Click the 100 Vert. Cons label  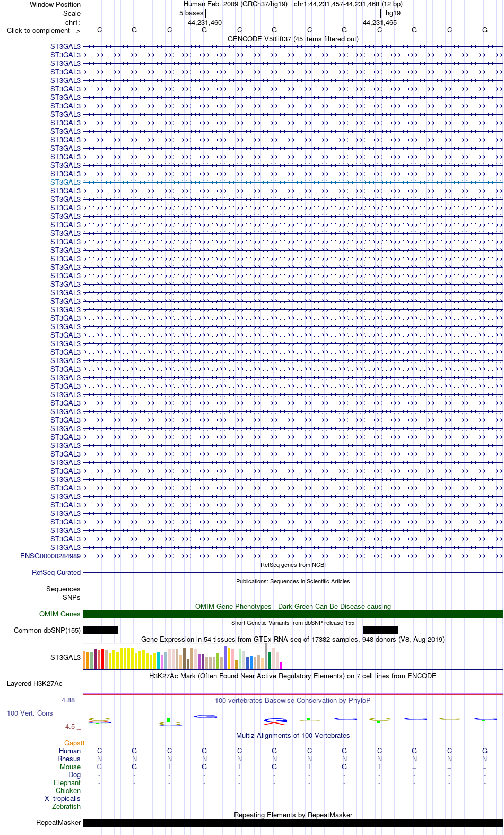[x=30, y=713]
